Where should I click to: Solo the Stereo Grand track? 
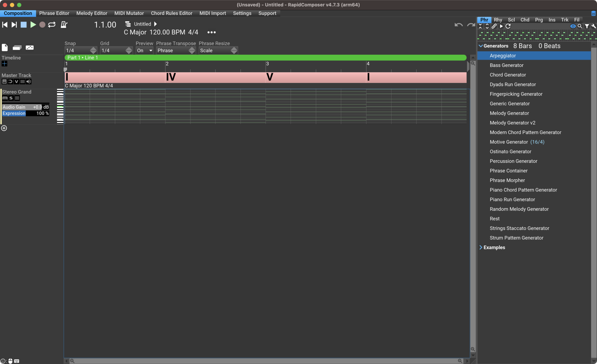tap(11, 98)
